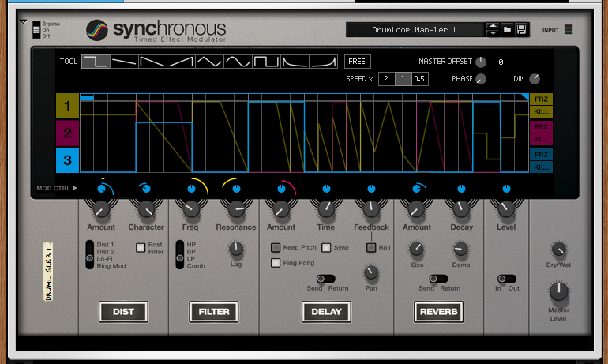Select the exponential decay curve tool

click(295, 62)
